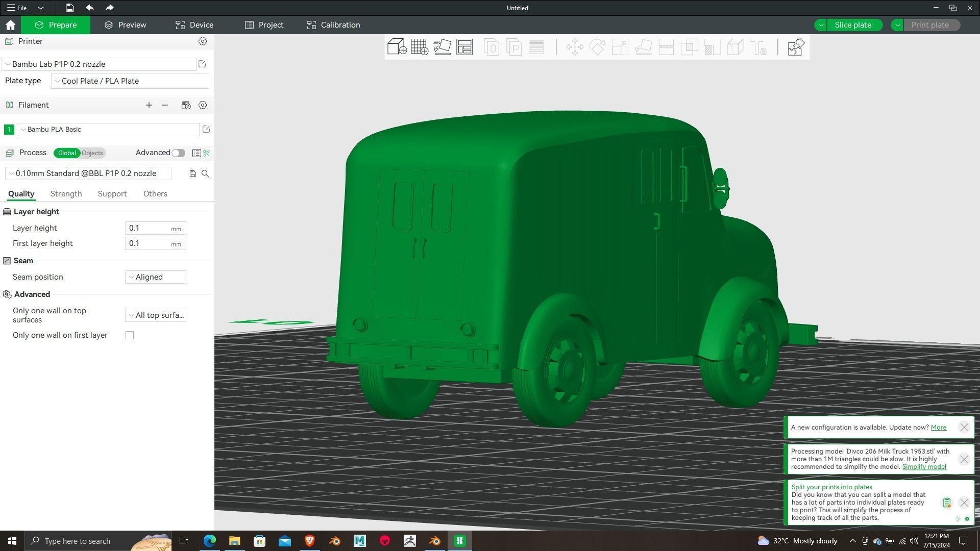This screenshot has height=551, width=980.
Task: Open the Plate type dropdown
Action: click(130, 81)
